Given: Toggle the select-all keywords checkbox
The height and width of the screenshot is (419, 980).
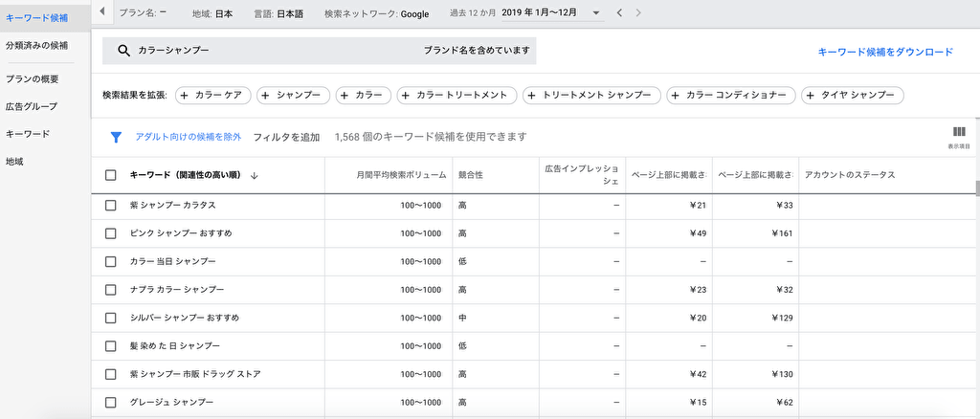Looking at the screenshot, I should pyautogui.click(x=111, y=175).
